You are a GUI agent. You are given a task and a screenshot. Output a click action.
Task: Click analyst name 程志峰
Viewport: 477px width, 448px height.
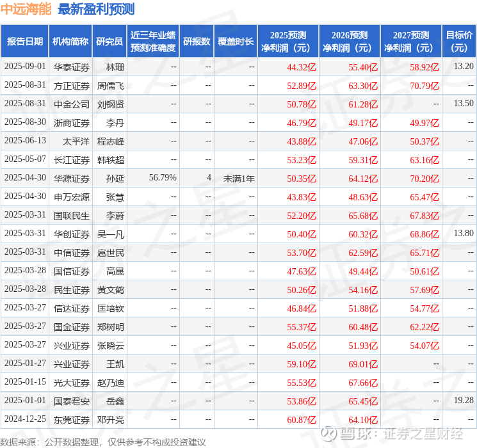(x=110, y=141)
